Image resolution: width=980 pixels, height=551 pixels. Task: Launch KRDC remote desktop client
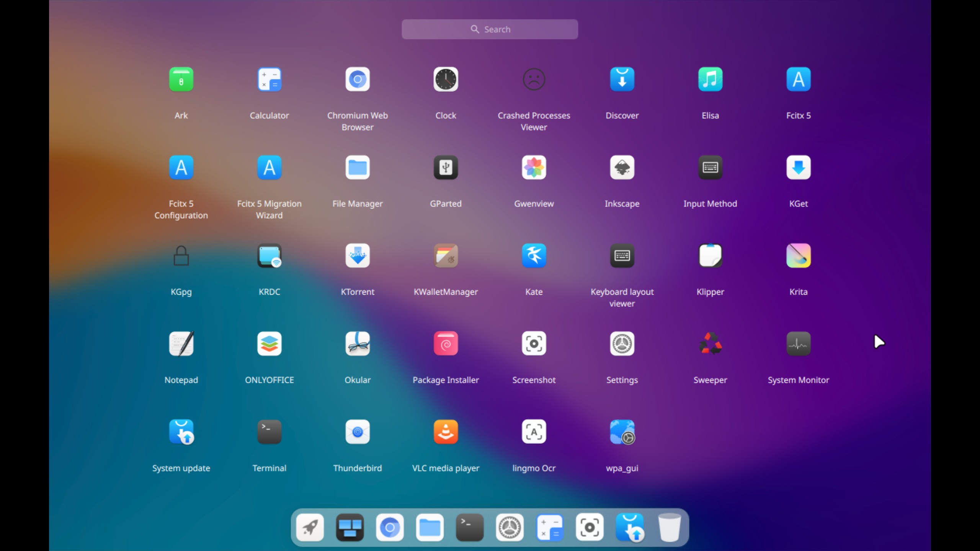(x=269, y=256)
